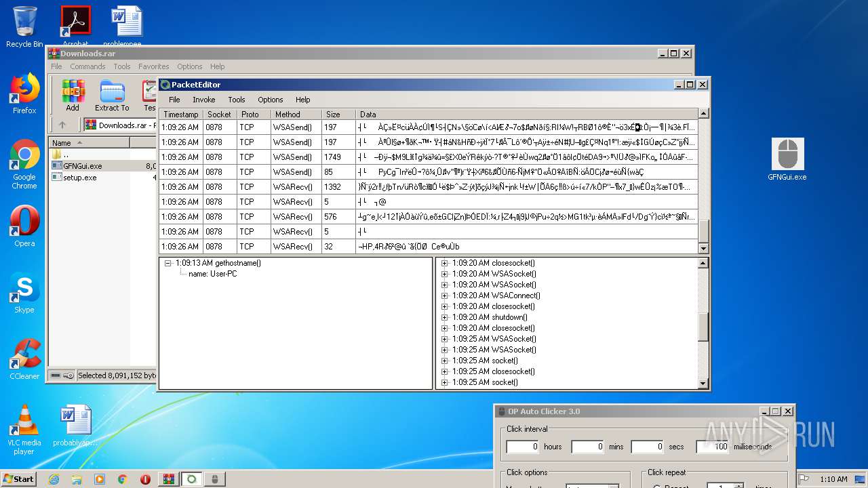Screen dimensions: 868x488
Task: Open the WinRAR File menu
Action: [56, 66]
